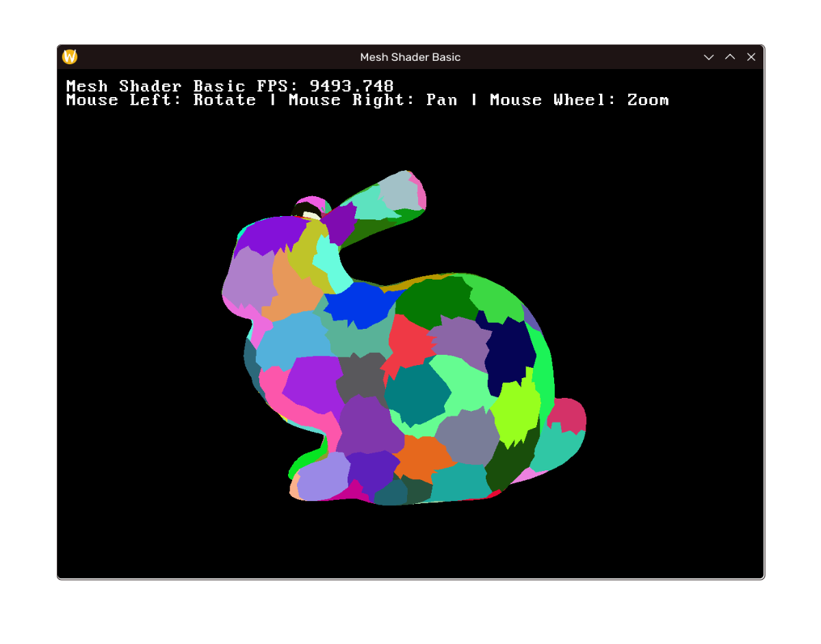821x644 pixels.
Task: Click the minimize chevron in the title bar
Action: (x=708, y=57)
